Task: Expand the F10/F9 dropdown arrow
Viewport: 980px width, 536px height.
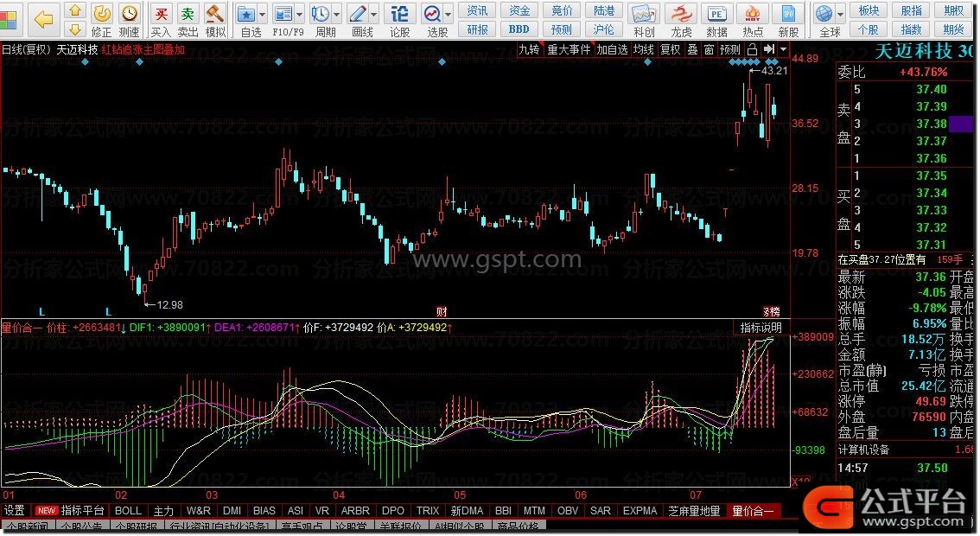Action: (300, 14)
